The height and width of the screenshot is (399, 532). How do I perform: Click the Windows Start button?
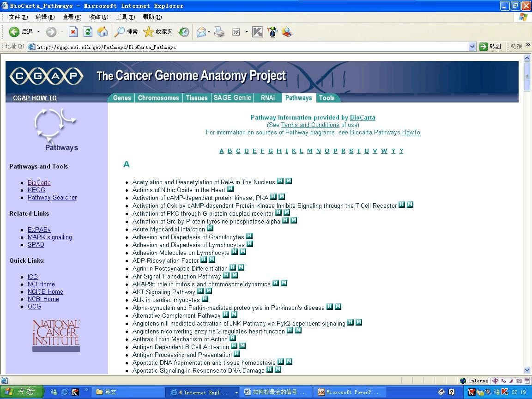22,392
